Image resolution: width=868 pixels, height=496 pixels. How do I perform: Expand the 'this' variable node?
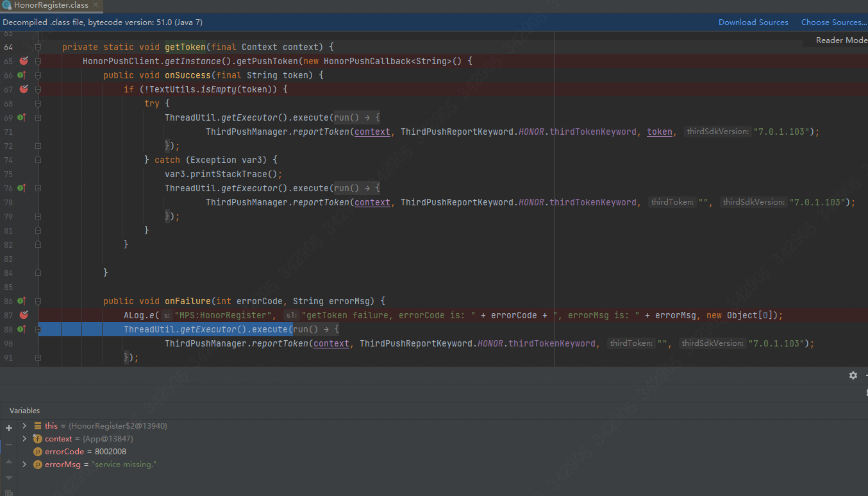(x=24, y=425)
